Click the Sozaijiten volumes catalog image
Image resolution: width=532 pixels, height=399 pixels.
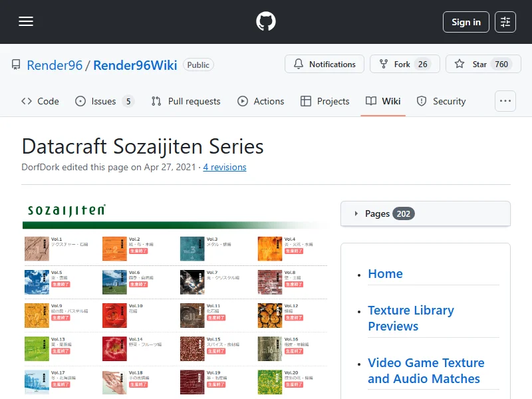pos(176,299)
